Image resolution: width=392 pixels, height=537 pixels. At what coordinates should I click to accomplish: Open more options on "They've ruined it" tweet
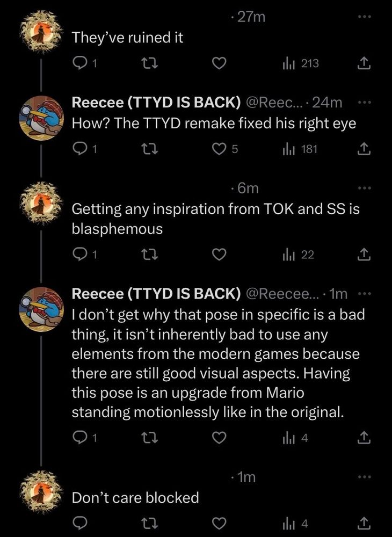364,17
